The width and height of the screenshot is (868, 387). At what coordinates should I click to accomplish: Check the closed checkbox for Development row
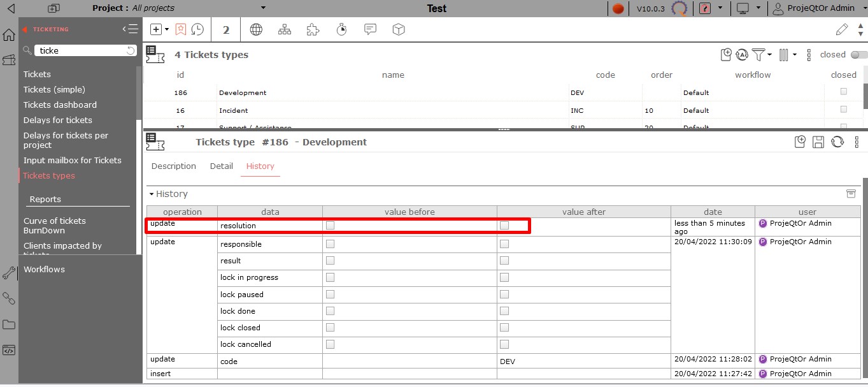pyautogui.click(x=844, y=92)
